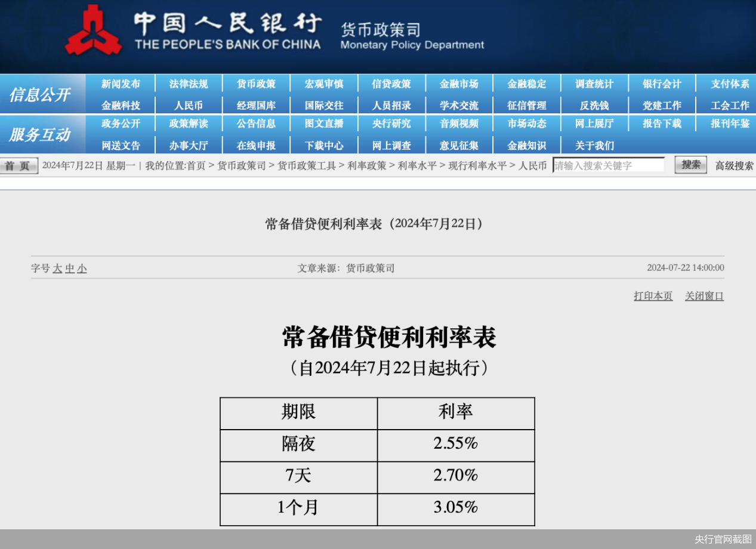Focus the search keyword input field
Screen dimensions: 756x549
(609, 165)
